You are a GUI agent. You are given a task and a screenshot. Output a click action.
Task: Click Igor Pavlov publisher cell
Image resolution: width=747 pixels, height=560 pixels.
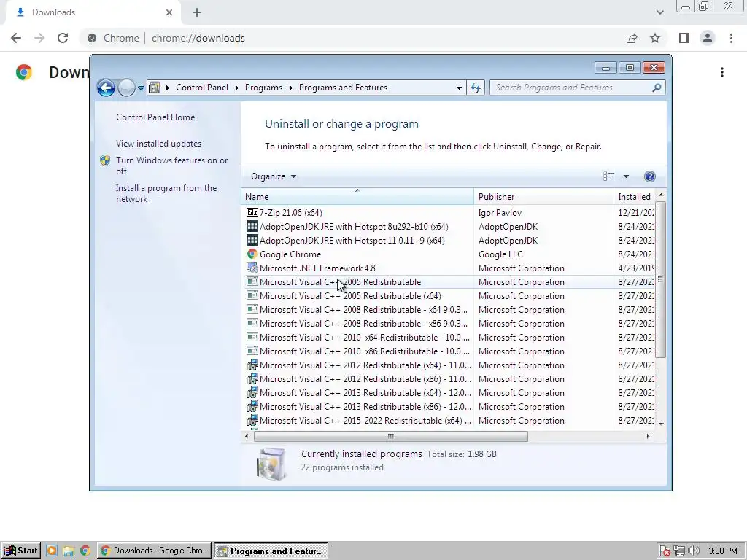pos(500,213)
